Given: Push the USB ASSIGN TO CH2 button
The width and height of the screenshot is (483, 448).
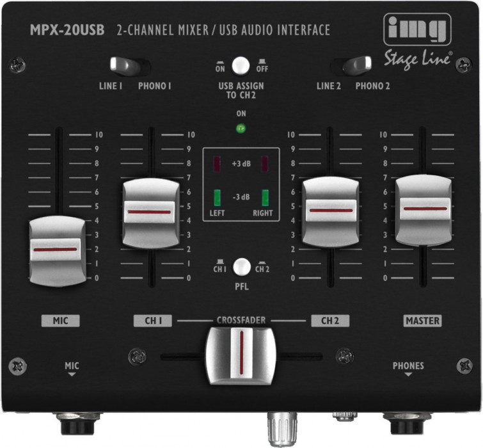Looking at the screenshot, I should [241, 66].
